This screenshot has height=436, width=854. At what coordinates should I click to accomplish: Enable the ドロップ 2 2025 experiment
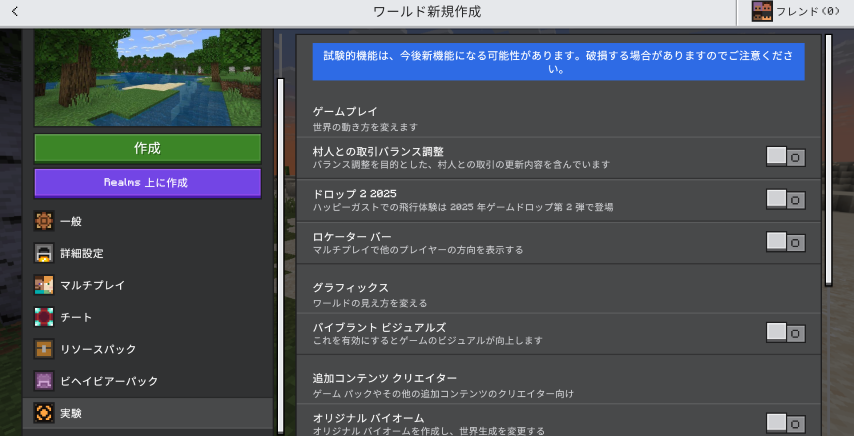[x=785, y=200]
